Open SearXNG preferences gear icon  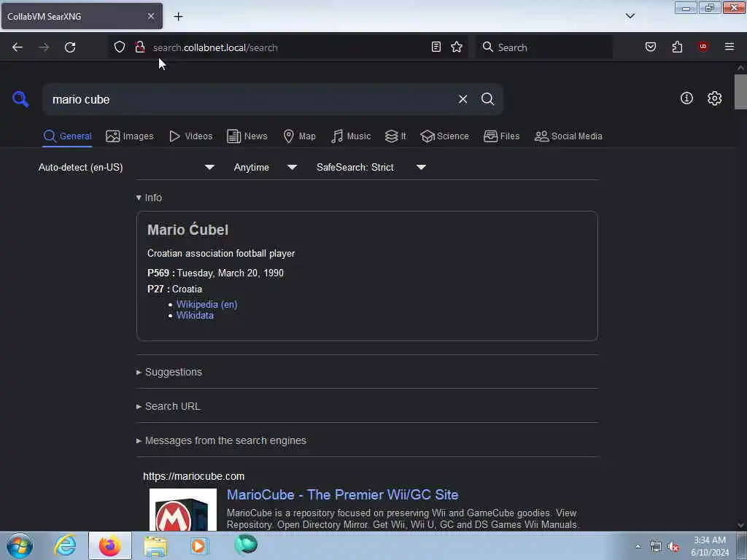[715, 98]
